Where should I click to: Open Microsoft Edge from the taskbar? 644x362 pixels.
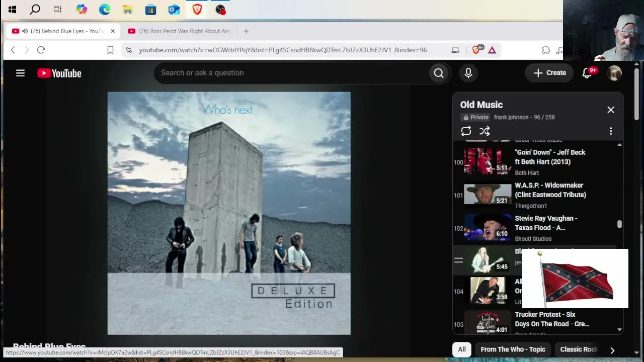pyautogui.click(x=105, y=9)
